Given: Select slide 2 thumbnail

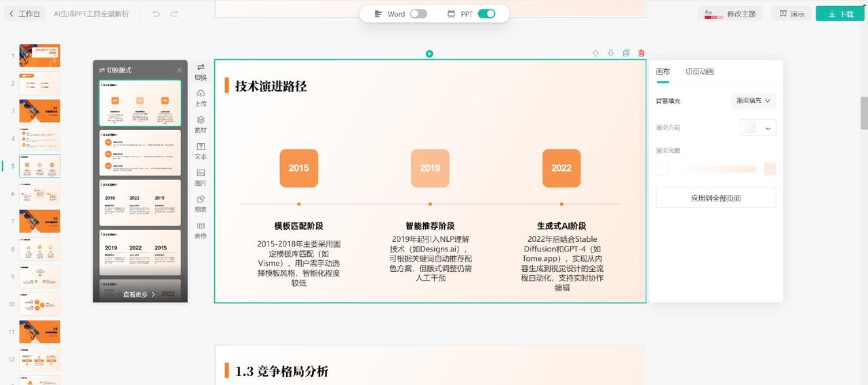Looking at the screenshot, I should pos(39,83).
